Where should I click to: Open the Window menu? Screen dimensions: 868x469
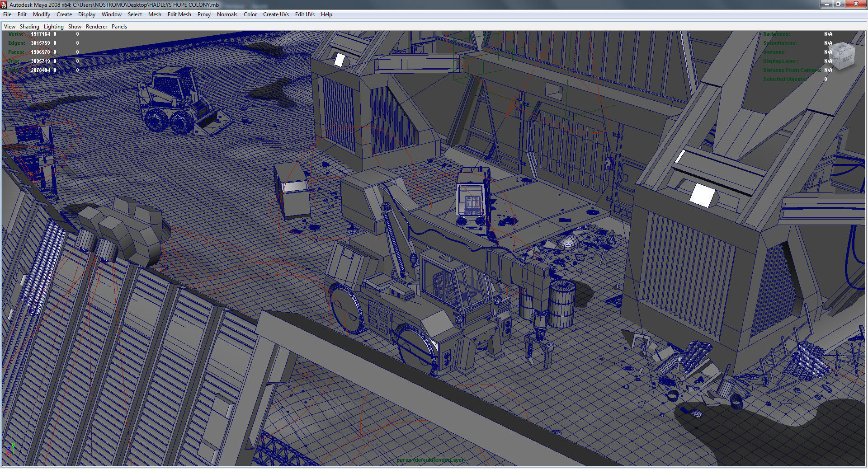(112, 14)
